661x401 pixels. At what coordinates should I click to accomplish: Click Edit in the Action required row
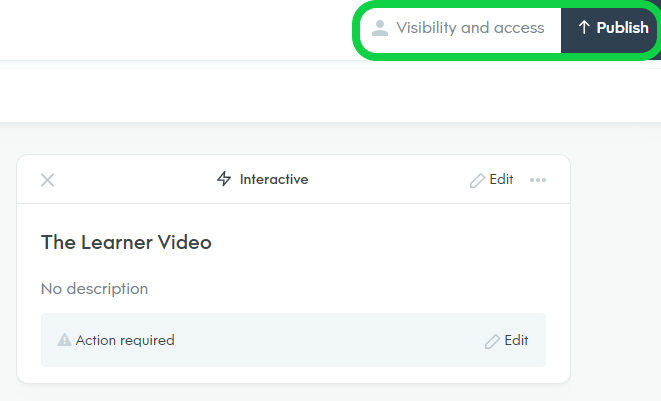(506, 340)
